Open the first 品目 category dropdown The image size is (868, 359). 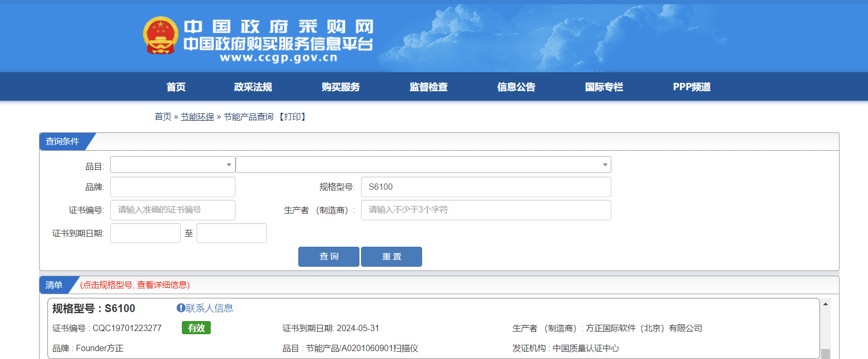[172, 165]
